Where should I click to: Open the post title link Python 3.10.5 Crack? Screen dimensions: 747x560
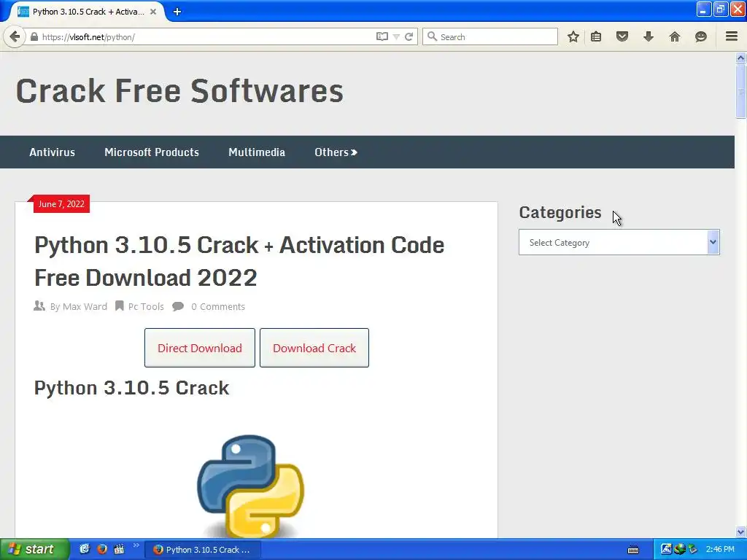239,262
